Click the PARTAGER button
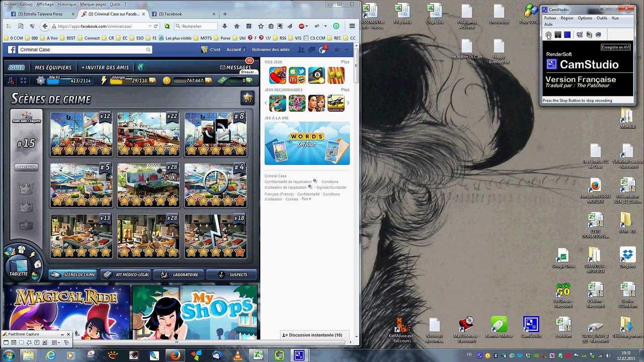This screenshot has width=644, height=362. [x=26, y=167]
